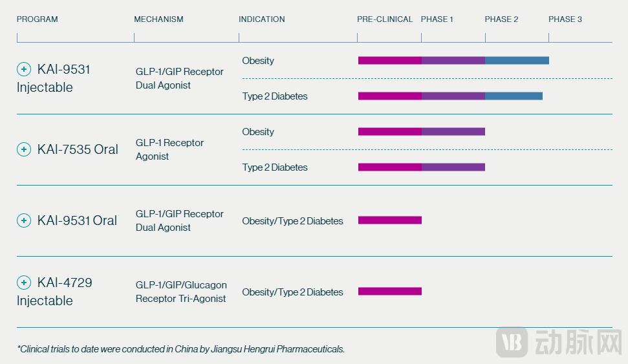Click the PROGRAM column header
628x364 pixels.
[x=38, y=19]
